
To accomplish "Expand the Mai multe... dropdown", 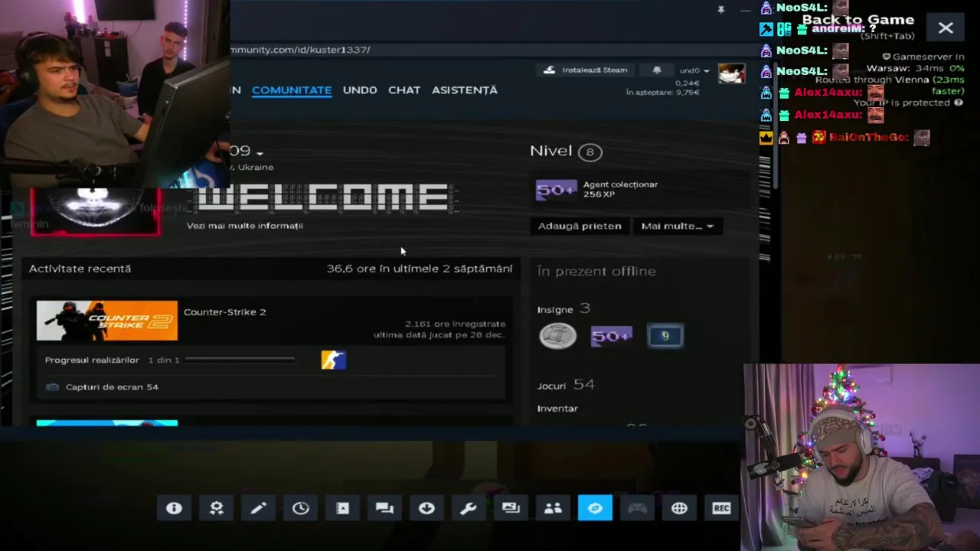I will (x=678, y=226).
